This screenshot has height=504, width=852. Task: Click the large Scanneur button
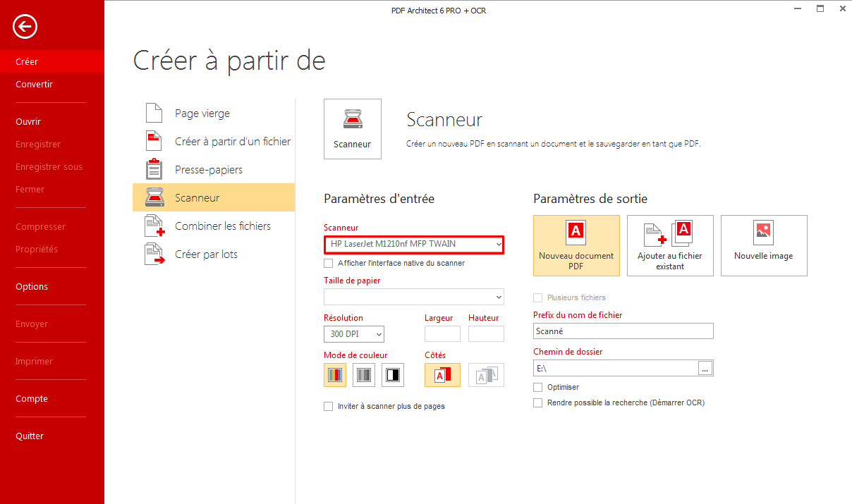click(x=353, y=129)
